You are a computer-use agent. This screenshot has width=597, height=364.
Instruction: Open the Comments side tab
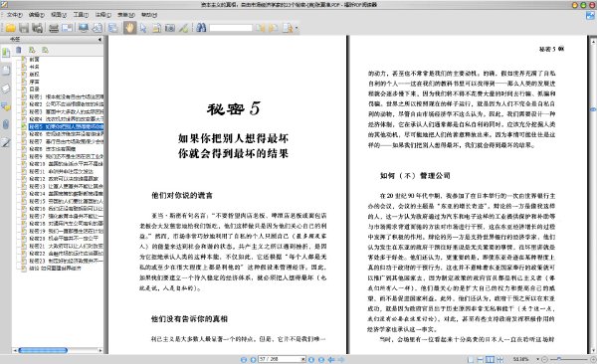(x=6, y=106)
